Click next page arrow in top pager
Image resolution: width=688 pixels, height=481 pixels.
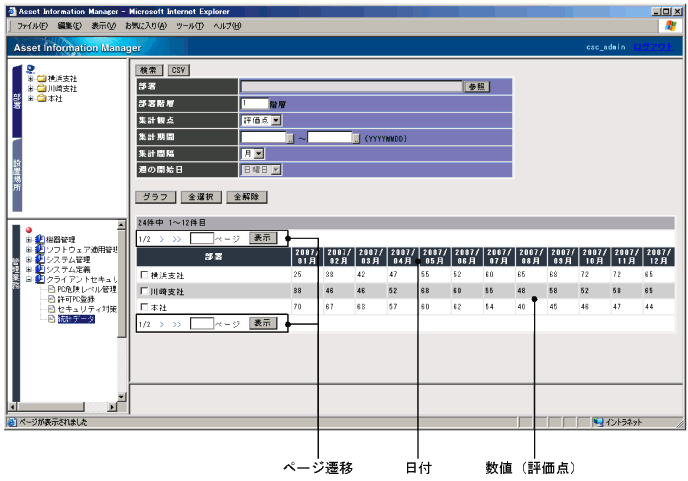[x=163, y=239]
